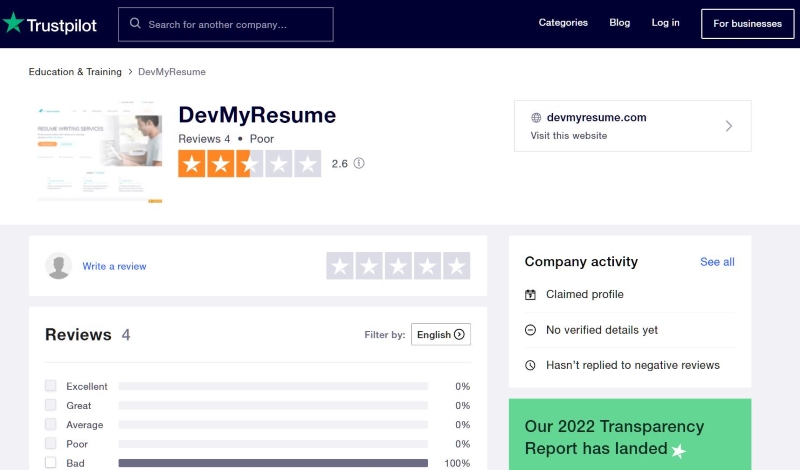Tick the Excellent filter checkbox
This screenshot has width=800, height=470.
(51, 385)
